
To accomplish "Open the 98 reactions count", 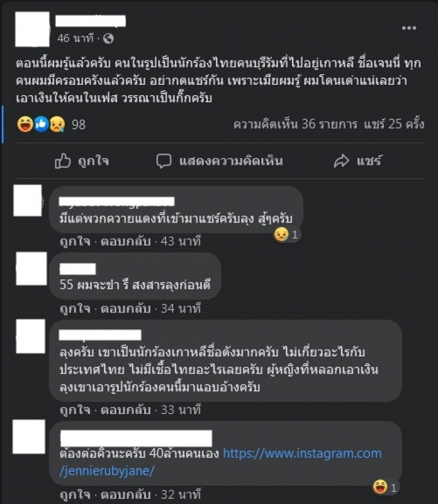I will pos(78,125).
